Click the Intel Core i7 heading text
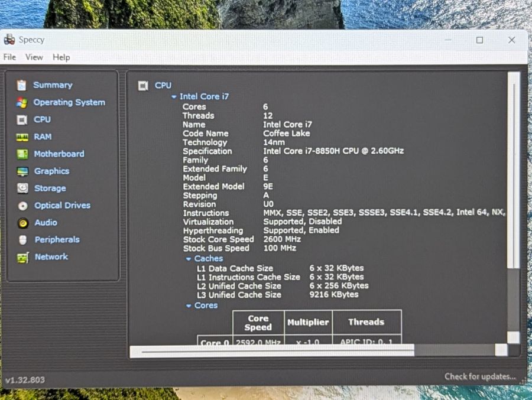This screenshot has height=400, width=532. point(205,96)
